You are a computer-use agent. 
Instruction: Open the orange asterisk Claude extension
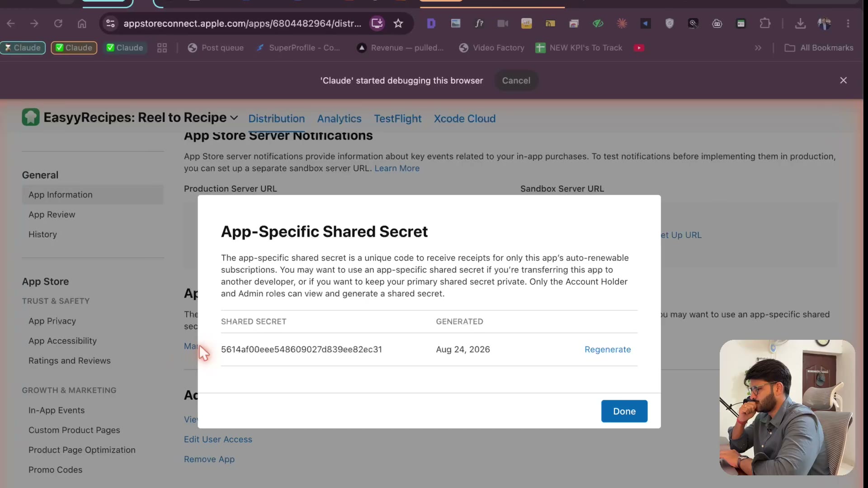(622, 23)
